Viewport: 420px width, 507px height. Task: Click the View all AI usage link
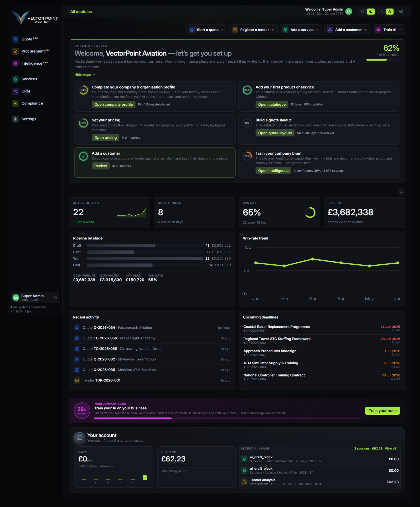(x=392, y=448)
